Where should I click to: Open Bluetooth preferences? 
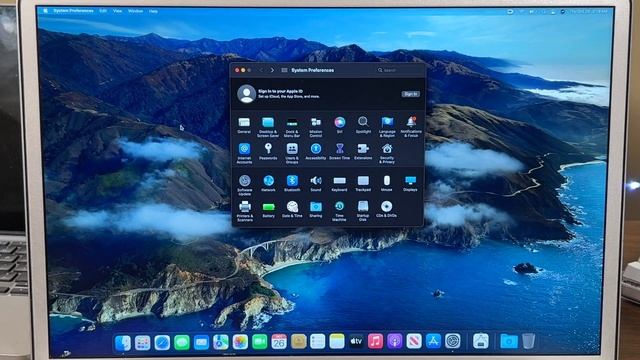click(292, 183)
